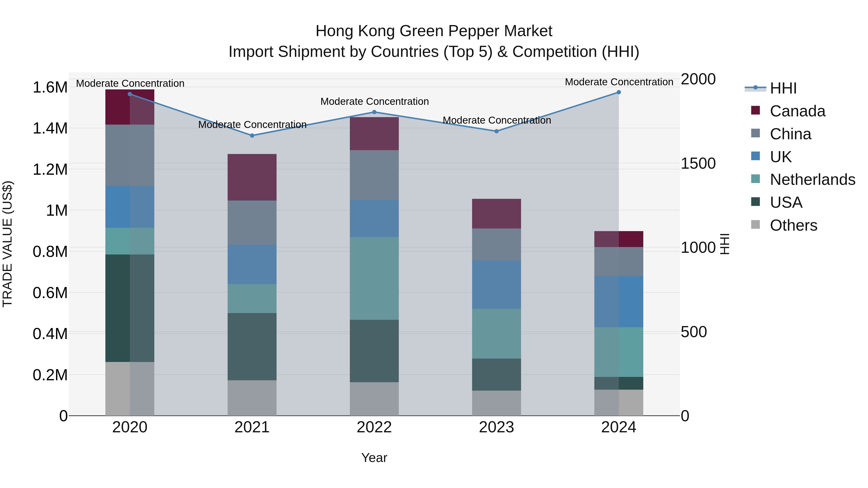Click the Others legend color swatch
Screen dimensions: 868x488
(x=755, y=224)
